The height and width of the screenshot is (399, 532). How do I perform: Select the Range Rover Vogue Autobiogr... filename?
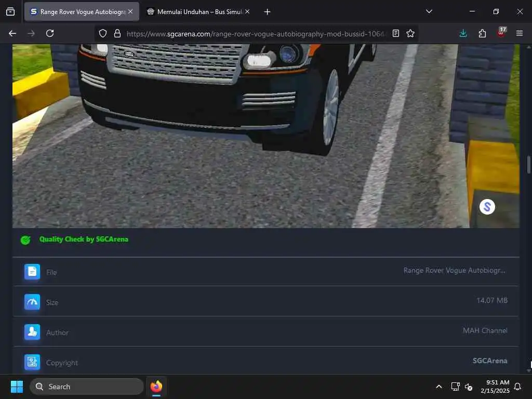[455, 270]
